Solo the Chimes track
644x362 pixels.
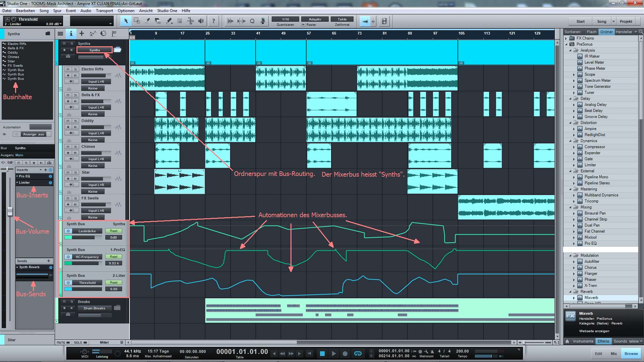click(x=75, y=147)
